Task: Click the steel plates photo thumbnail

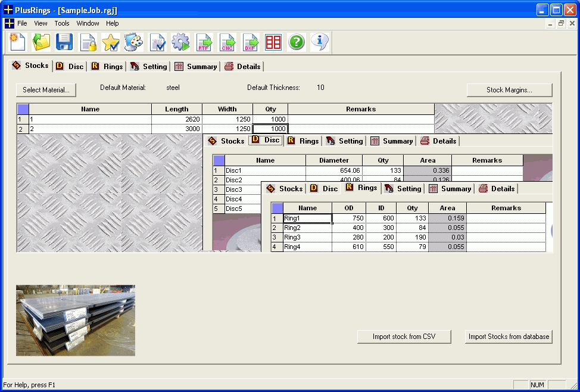Action: (75, 320)
